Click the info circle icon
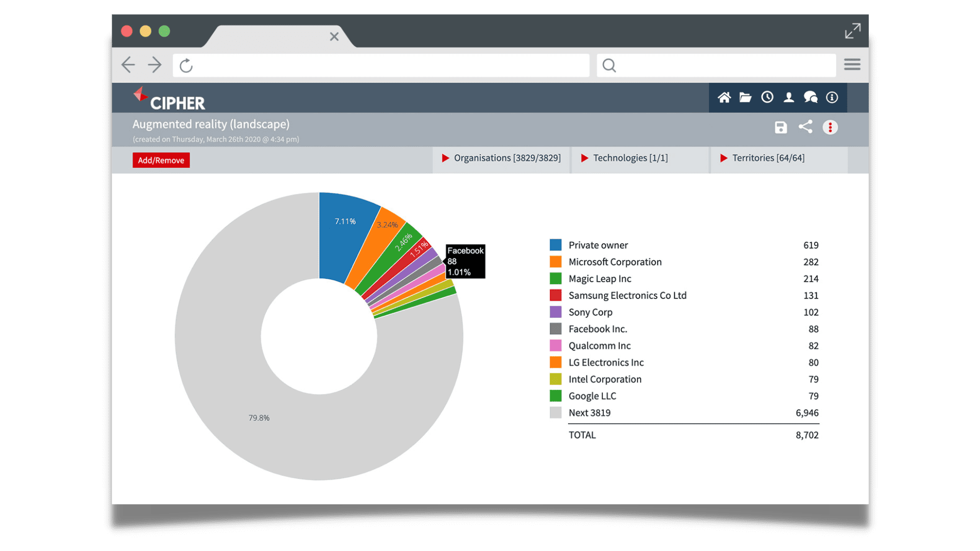980x551 pixels. [x=835, y=97]
